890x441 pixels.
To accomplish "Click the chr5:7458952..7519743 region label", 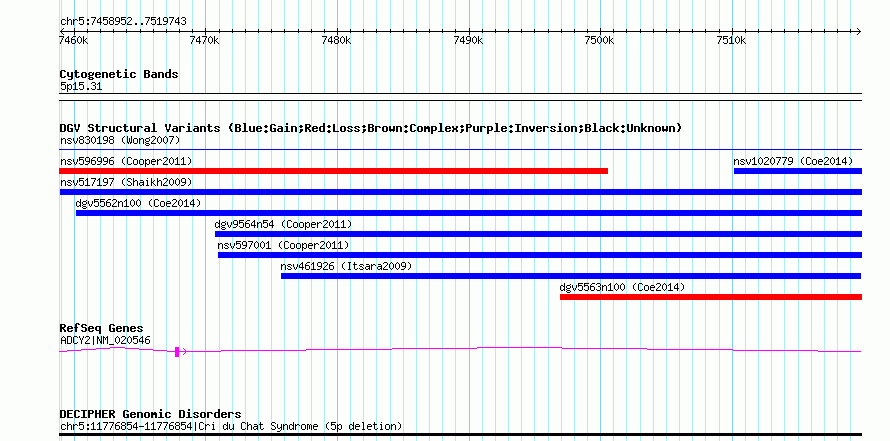I will coord(123,22).
